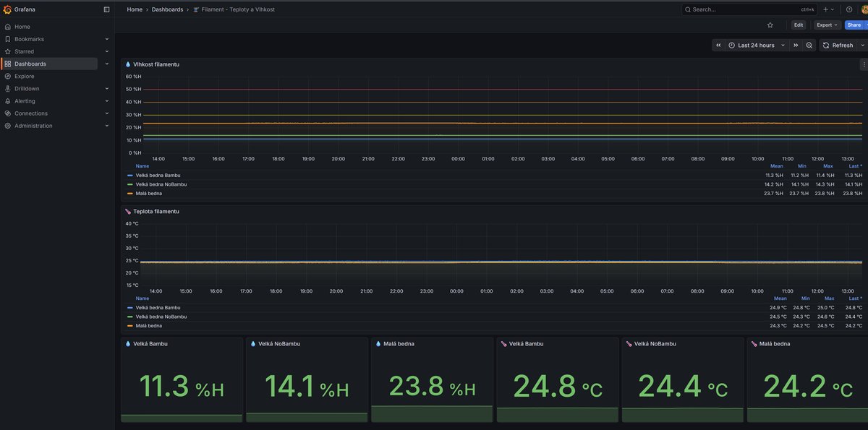Image resolution: width=868 pixels, height=430 pixels.
Task: Click thermometer icon of Velká NoBambu stat panel
Action: click(x=629, y=344)
